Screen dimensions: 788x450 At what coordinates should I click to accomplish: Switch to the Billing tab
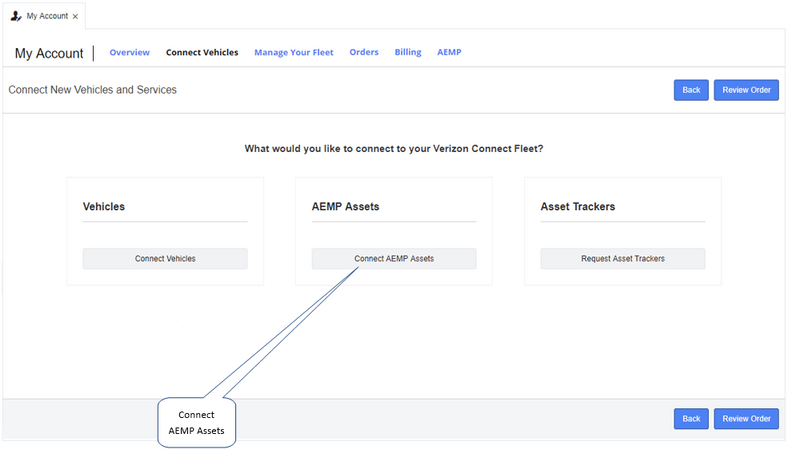pyautogui.click(x=408, y=52)
